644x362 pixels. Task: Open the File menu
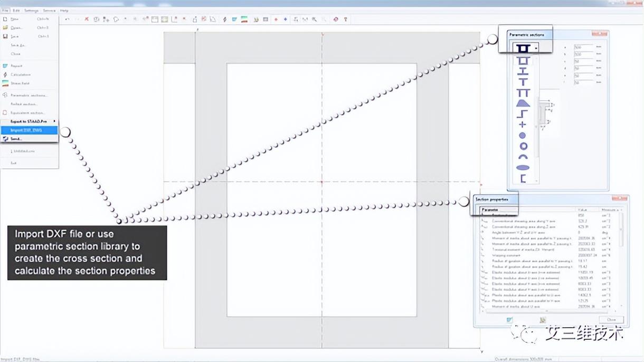click(x=4, y=10)
